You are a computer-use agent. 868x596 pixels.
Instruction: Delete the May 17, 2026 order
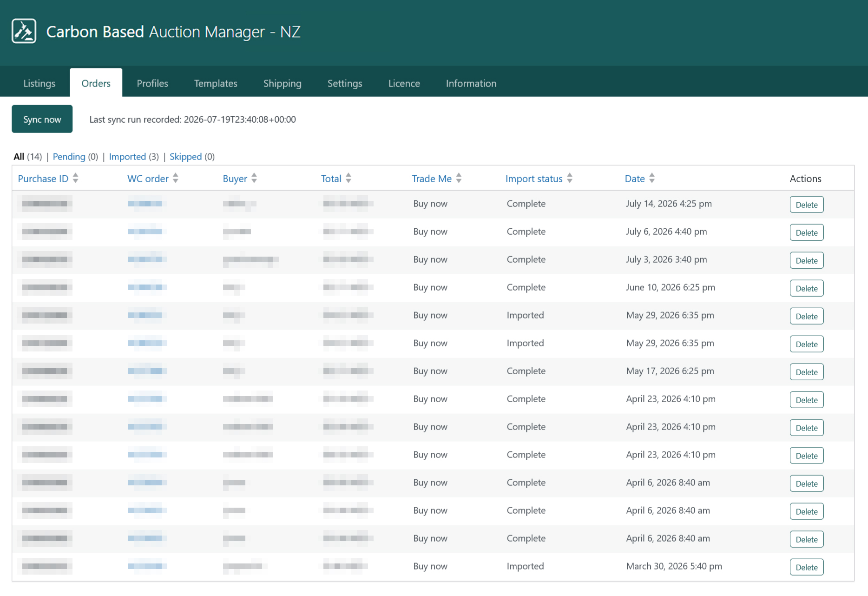pos(807,372)
